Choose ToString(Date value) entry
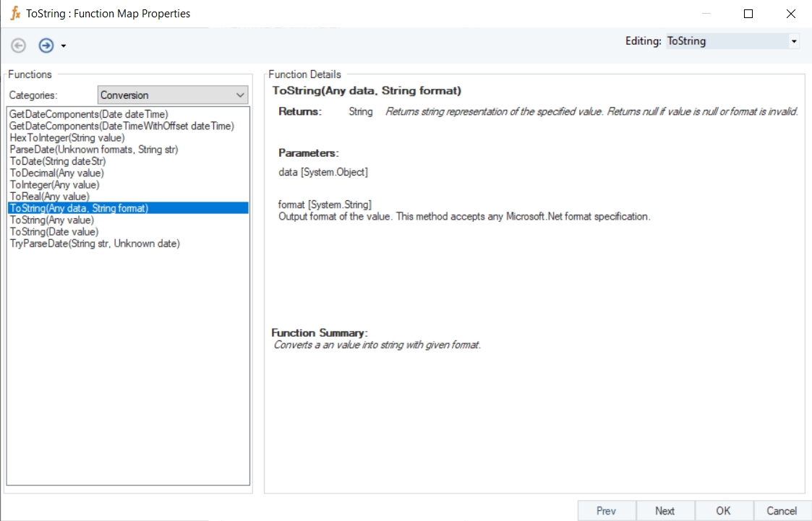This screenshot has height=521, width=812. pyautogui.click(x=54, y=232)
